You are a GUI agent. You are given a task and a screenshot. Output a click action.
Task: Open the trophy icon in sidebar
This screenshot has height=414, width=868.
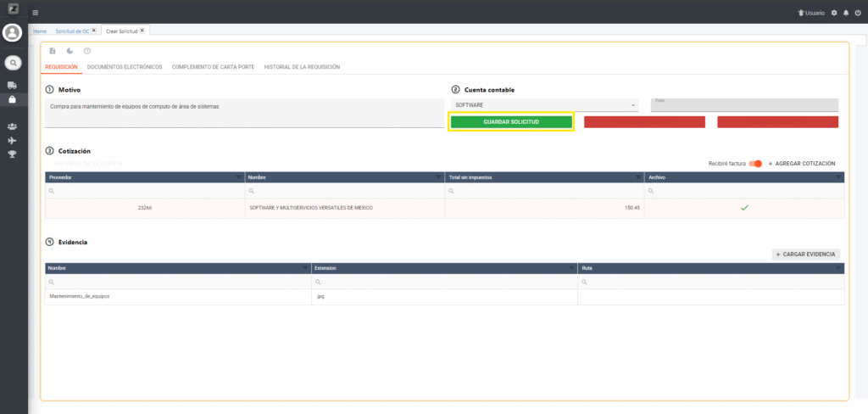pos(12,154)
